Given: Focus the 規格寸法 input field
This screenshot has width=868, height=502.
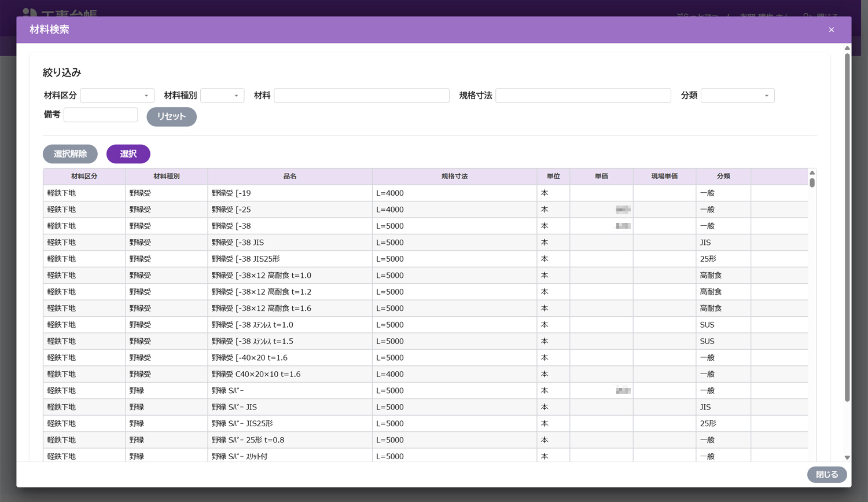Looking at the screenshot, I should pos(583,96).
